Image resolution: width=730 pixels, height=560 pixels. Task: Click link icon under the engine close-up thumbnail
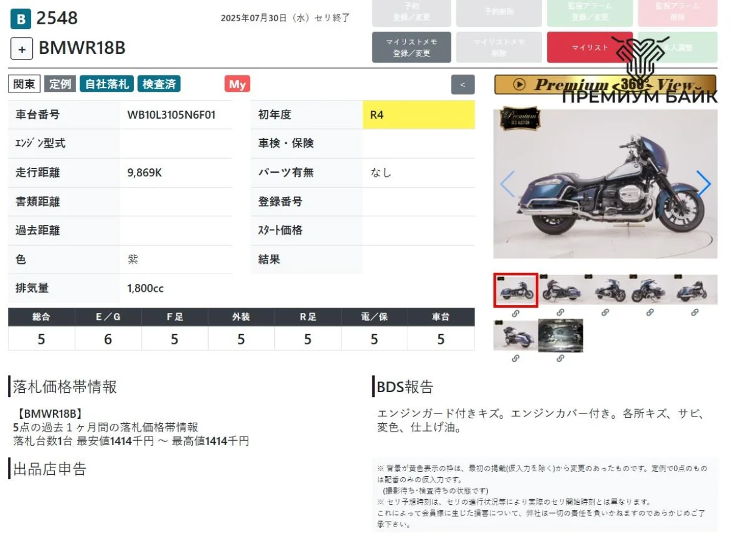(560, 359)
